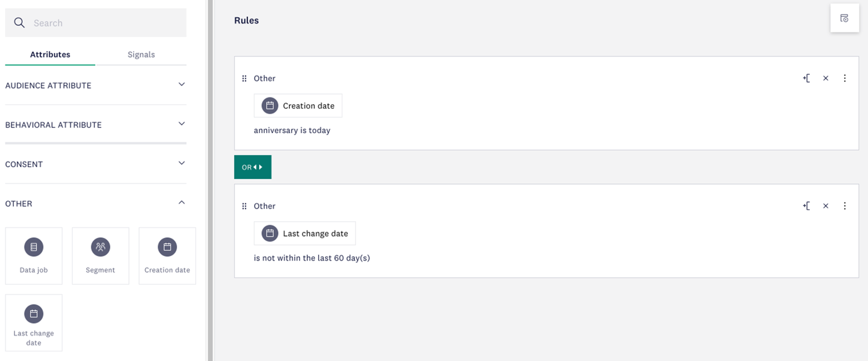Screen dimensions: 868x361
Task: Select the Attributes tab
Action: tap(50, 55)
